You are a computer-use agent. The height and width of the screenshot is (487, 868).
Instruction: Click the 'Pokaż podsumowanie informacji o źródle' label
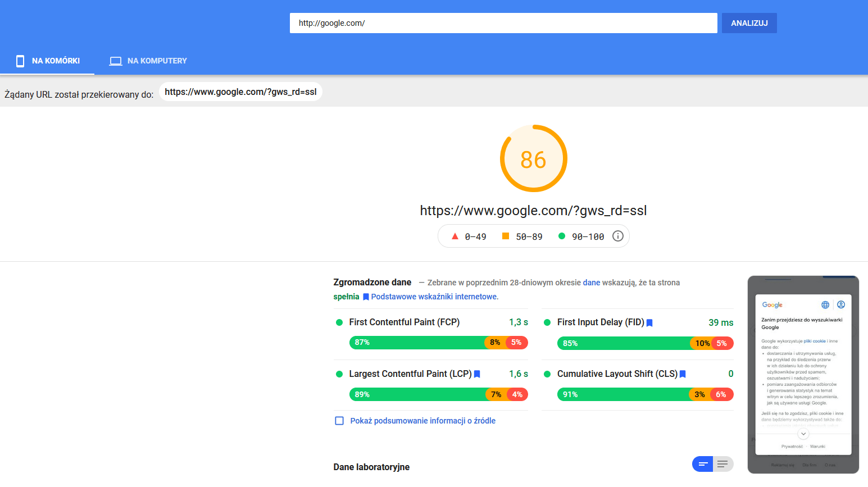(423, 421)
